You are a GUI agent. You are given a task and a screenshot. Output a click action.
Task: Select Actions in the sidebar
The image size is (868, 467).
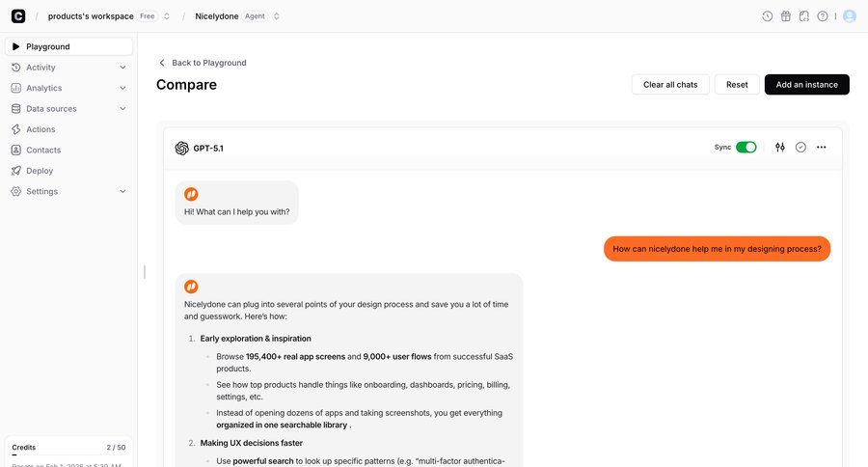pyautogui.click(x=68, y=129)
